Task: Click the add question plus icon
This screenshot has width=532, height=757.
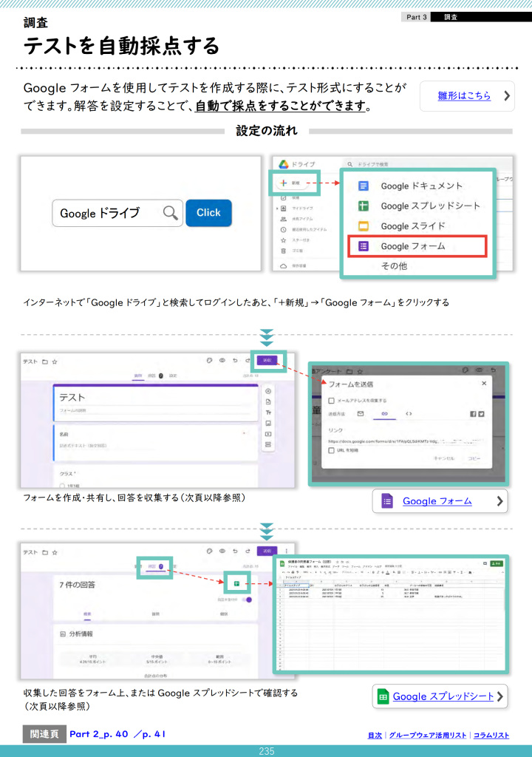Action: [x=268, y=391]
